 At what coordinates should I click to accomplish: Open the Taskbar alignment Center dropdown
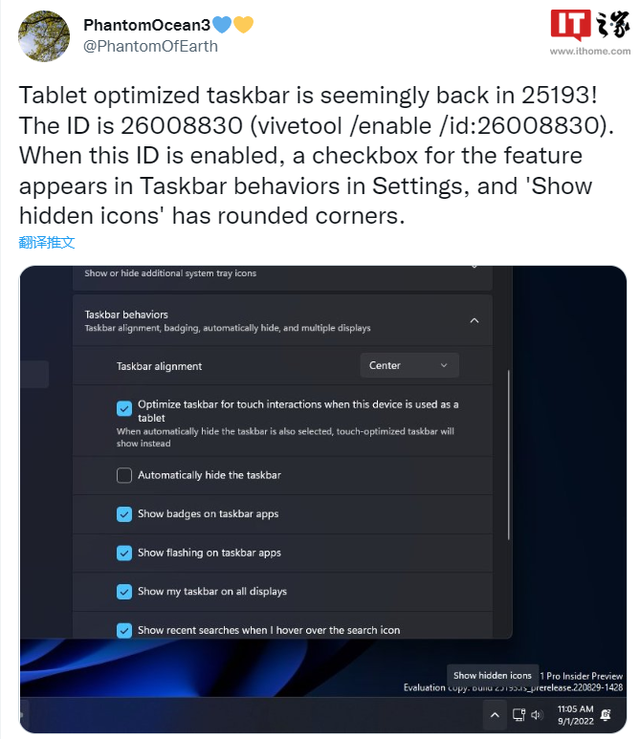point(409,365)
